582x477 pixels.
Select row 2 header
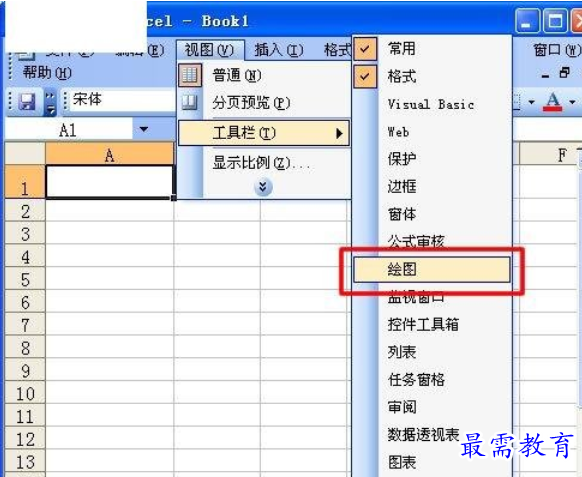(25, 211)
